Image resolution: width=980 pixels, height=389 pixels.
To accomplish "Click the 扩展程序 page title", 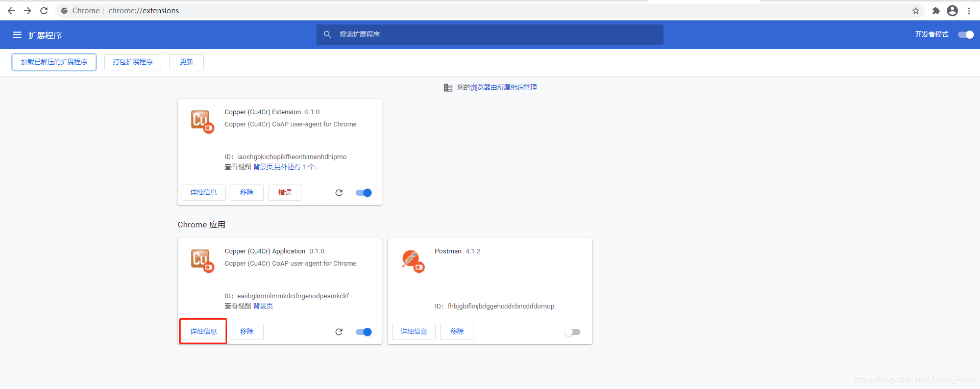I will (45, 35).
